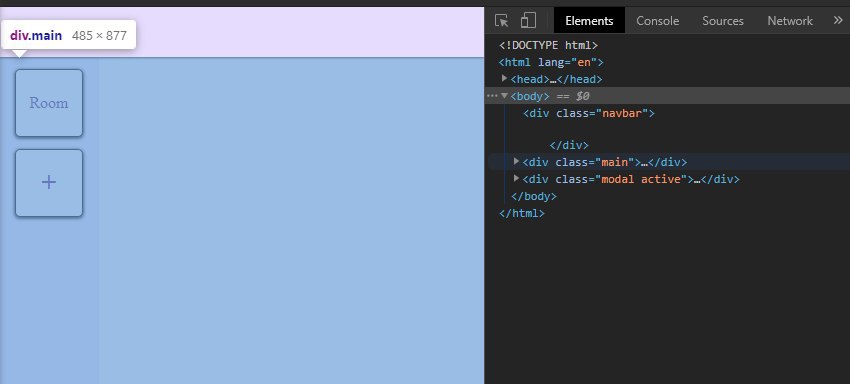
Task: Switch to the Console tab
Action: pos(658,21)
